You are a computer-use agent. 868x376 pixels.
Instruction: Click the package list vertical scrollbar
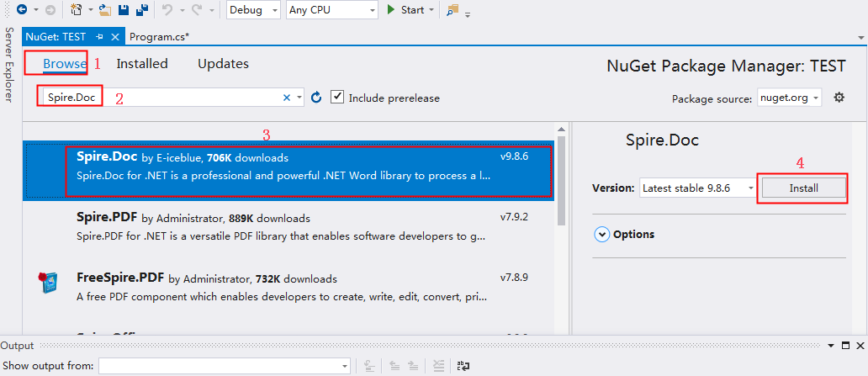pyautogui.click(x=561, y=230)
